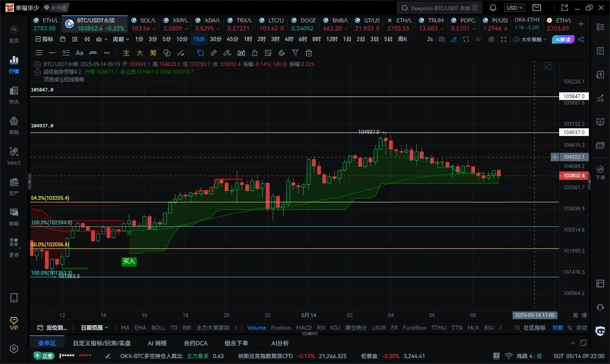Image resolution: width=610 pixels, height=364 pixels.
Task: Open the VIP diamond icon
Action: [x=14, y=323]
